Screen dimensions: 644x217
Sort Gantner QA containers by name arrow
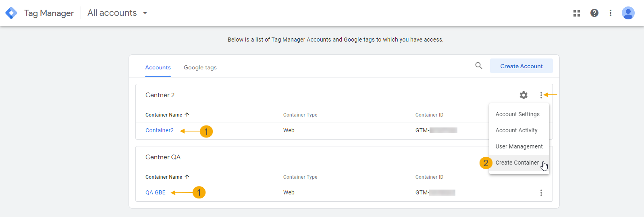click(187, 177)
